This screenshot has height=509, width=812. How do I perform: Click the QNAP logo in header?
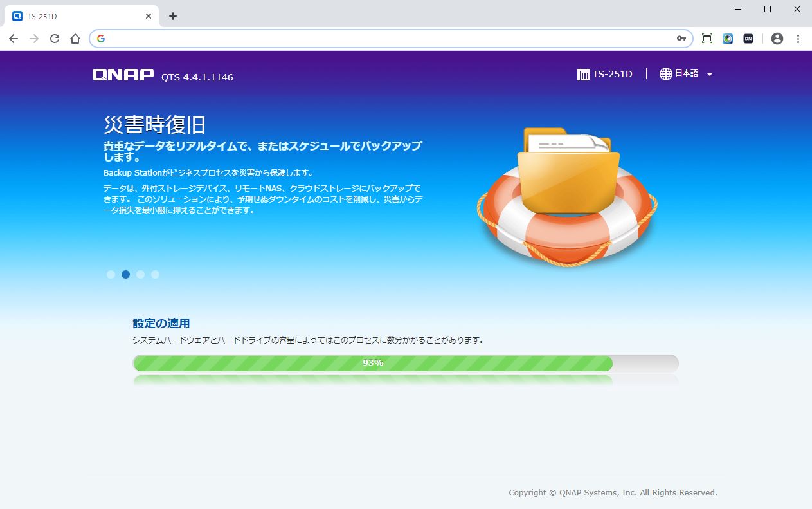[x=123, y=75]
